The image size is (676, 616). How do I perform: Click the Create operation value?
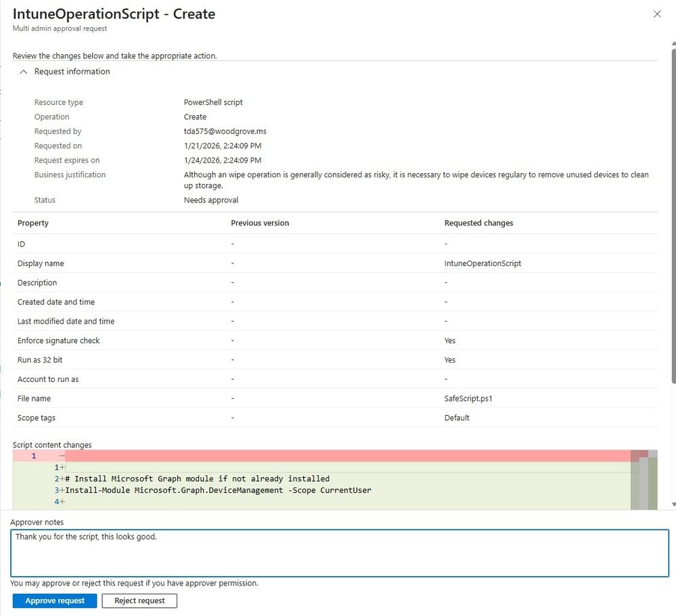195,117
